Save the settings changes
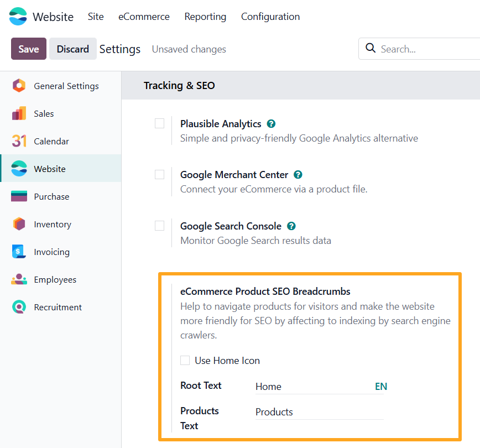 coord(29,49)
